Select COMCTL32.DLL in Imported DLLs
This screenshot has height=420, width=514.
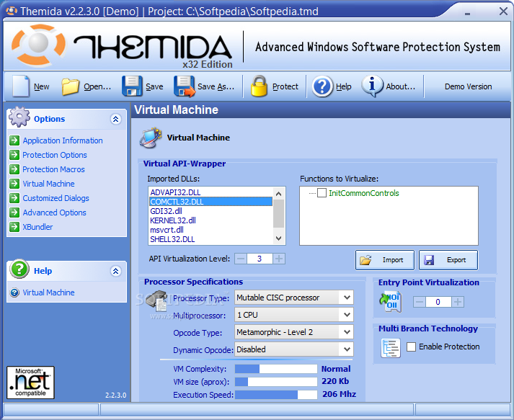pos(211,202)
